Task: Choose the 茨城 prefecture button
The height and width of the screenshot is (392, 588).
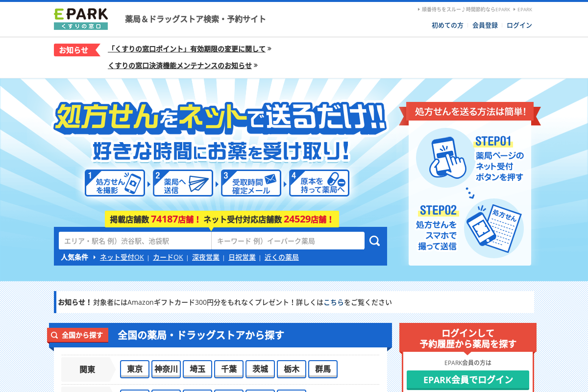Action: click(260, 369)
